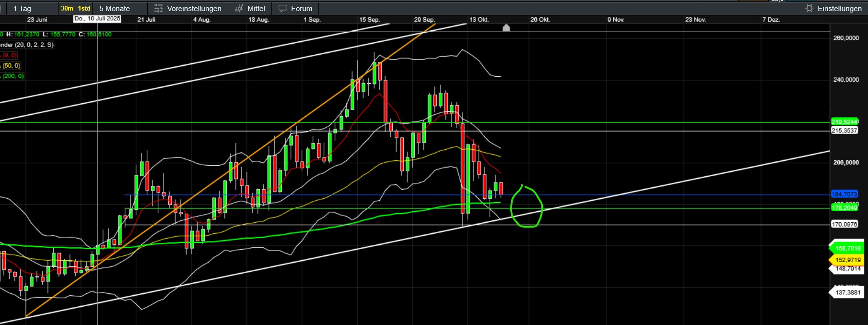Click the Einstellungen gear icon
Screen dimensions: 868x325
(x=809, y=9)
